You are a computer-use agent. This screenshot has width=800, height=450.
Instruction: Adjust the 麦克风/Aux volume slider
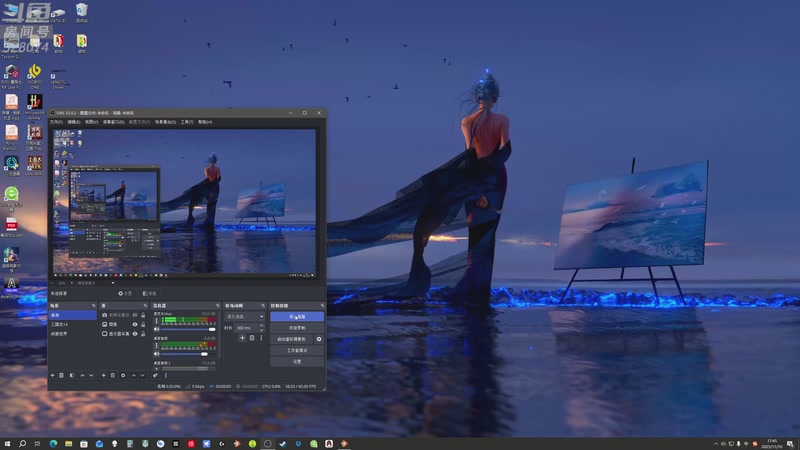tap(187, 329)
